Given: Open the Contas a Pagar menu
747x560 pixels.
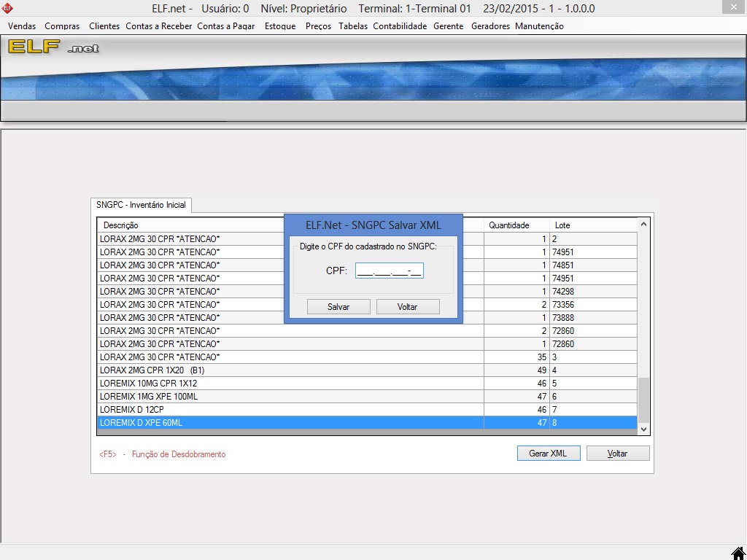Looking at the screenshot, I should point(226,26).
